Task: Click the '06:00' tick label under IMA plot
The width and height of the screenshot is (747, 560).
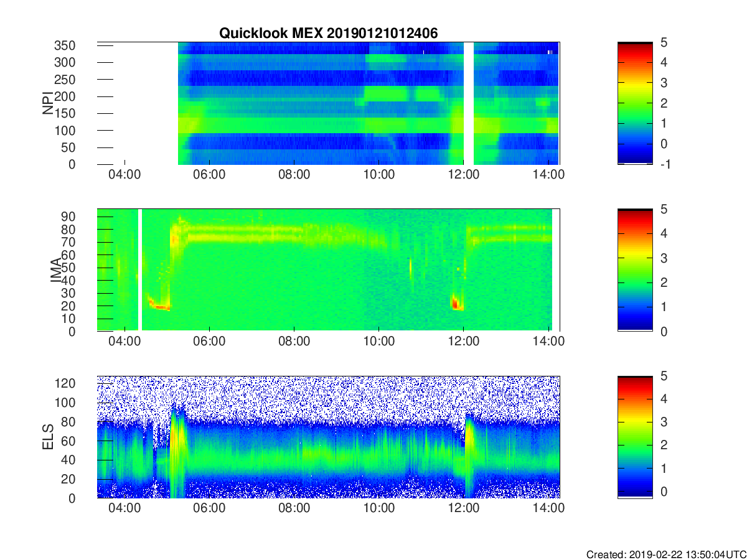Action: pos(209,343)
